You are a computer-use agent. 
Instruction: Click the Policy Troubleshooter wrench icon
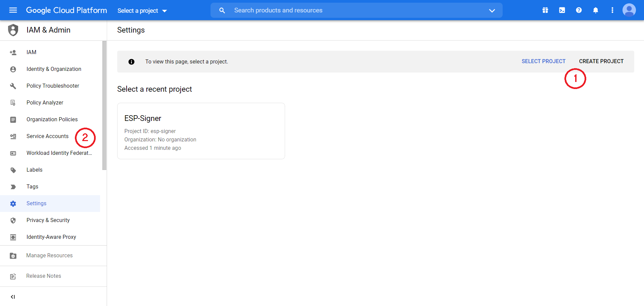coord(13,86)
